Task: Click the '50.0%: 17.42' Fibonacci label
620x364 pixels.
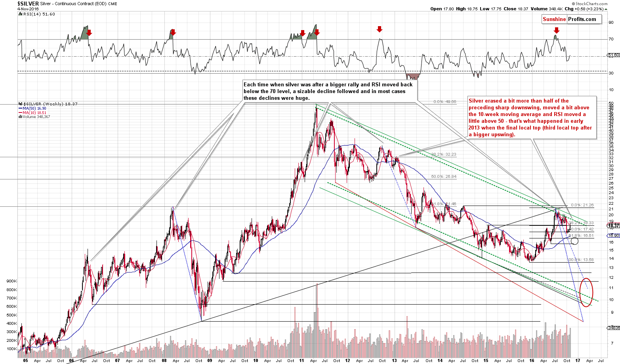Action: (x=581, y=229)
